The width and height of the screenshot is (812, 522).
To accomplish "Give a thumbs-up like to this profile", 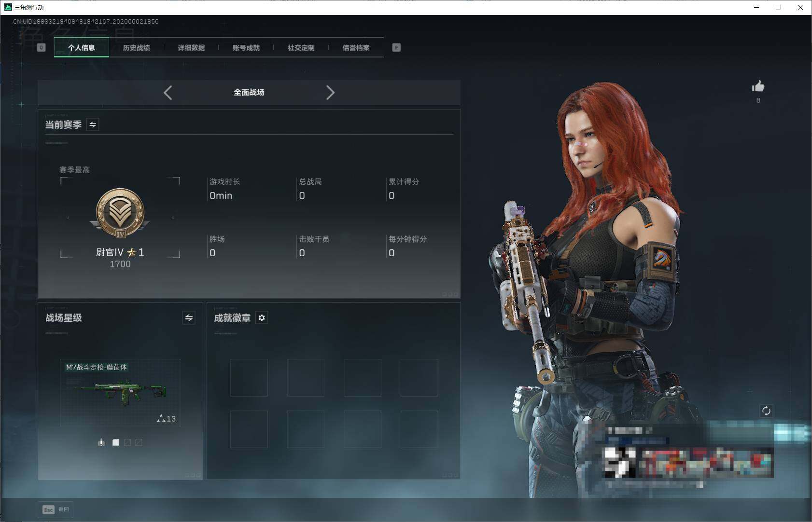I will coord(758,86).
